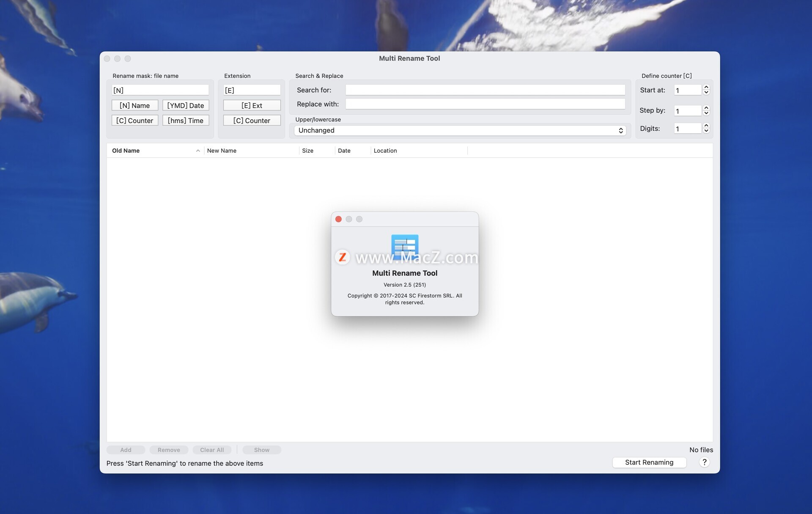Click the New Name column header

point(252,151)
